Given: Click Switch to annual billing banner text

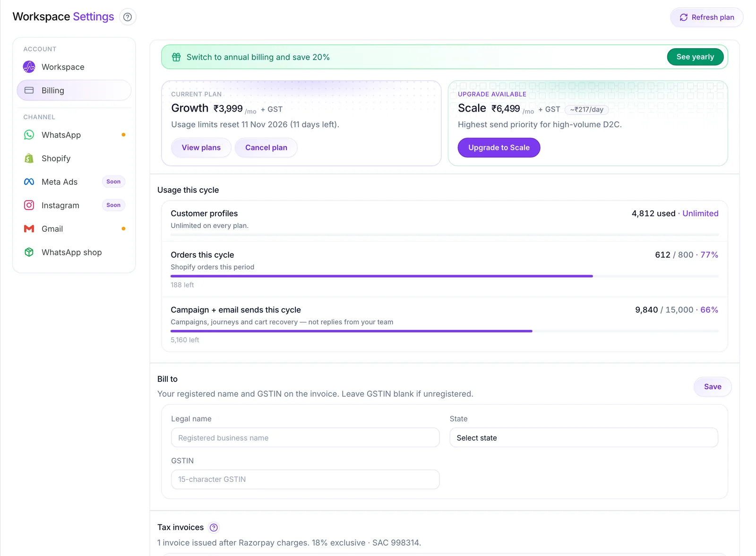Looking at the screenshot, I should click(258, 57).
